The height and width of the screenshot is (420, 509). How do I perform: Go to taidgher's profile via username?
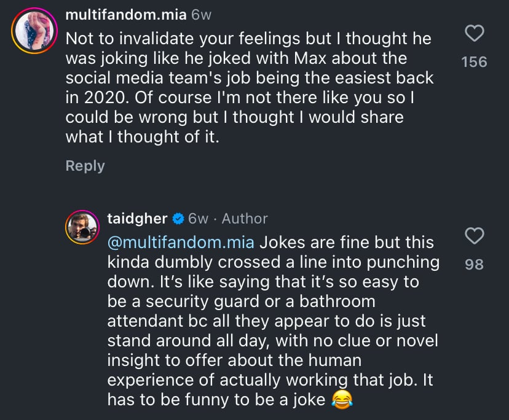tap(137, 219)
